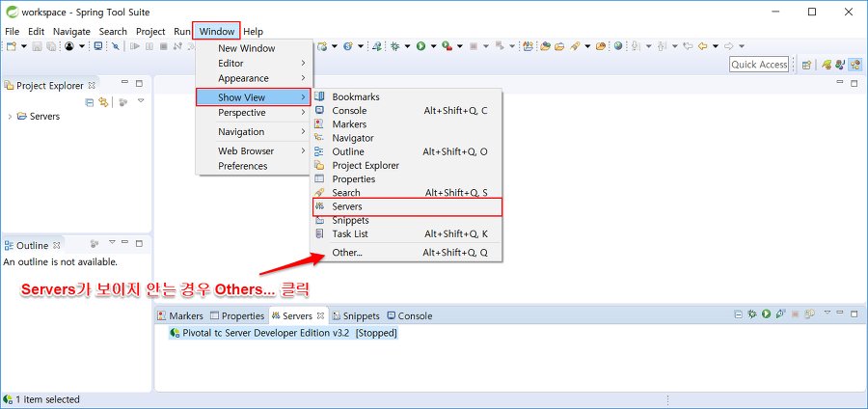
Task: Click the Skip All Breakpoints toolbar icon
Action: click(115, 46)
